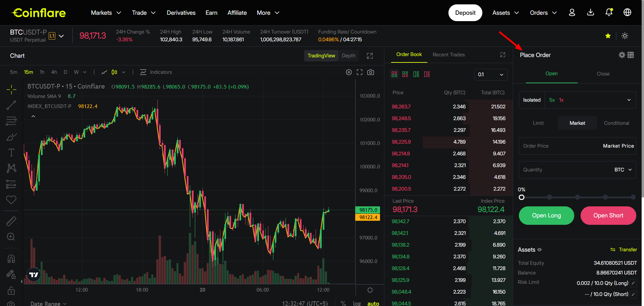This screenshot has width=644, height=306.
Task: Click the Transfer link in Assets
Action: coord(624,250)
